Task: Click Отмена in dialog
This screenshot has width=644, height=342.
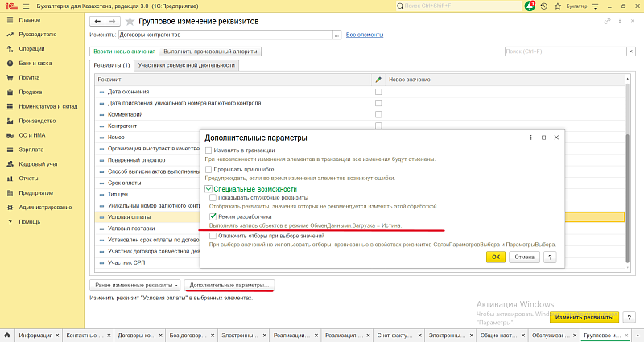Action: [524, 257]
